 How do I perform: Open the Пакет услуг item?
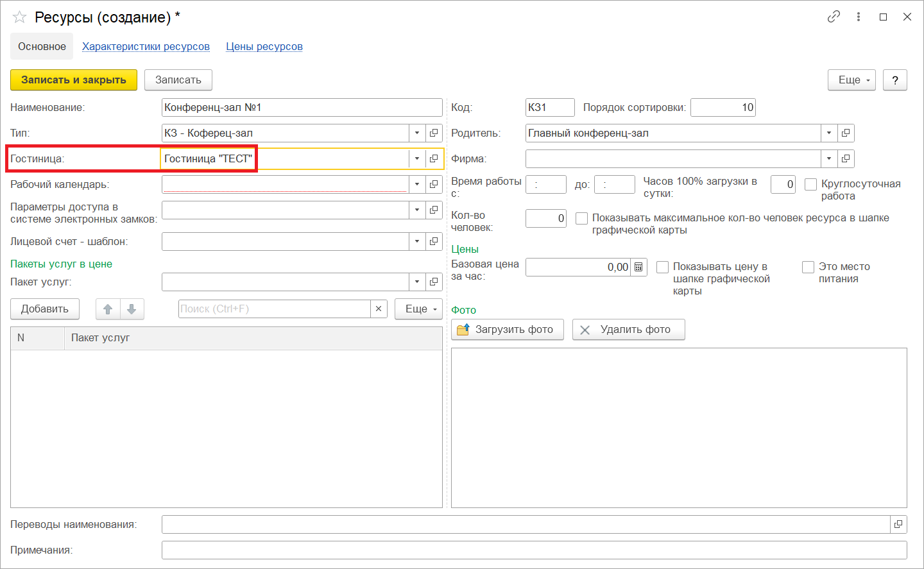(434, 282)
